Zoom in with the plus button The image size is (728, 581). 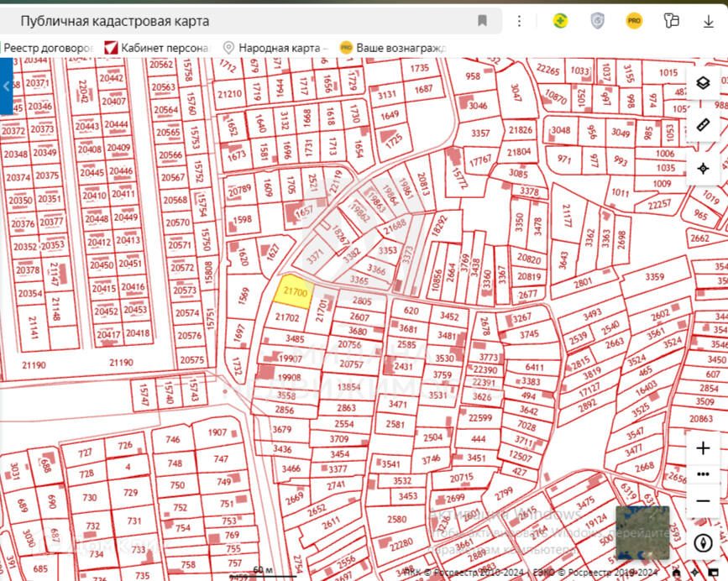click(703, 448)
